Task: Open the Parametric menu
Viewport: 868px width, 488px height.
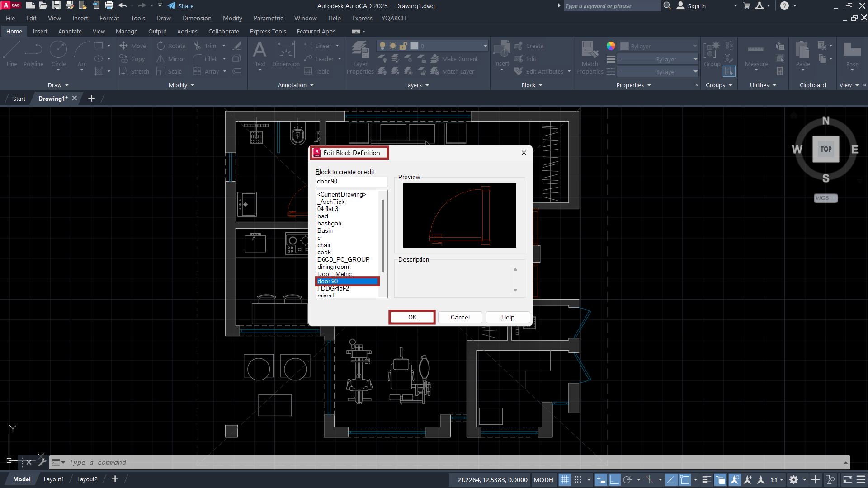Action: coord(268,18)
